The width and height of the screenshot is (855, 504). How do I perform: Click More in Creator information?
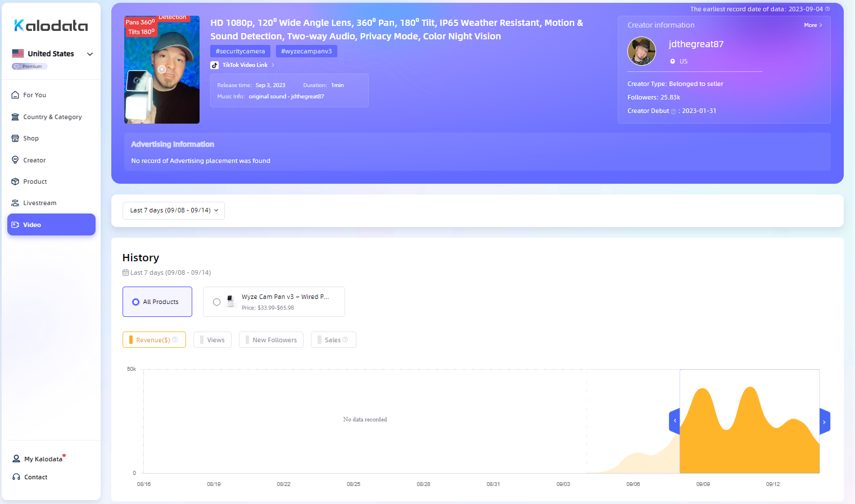click(x=813, y=25)
